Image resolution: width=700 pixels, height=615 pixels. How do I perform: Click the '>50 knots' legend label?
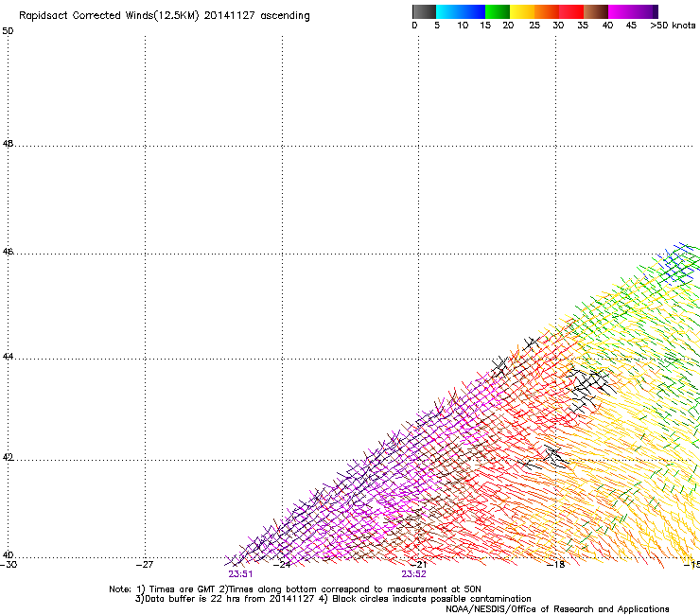[x=673, y=26]
